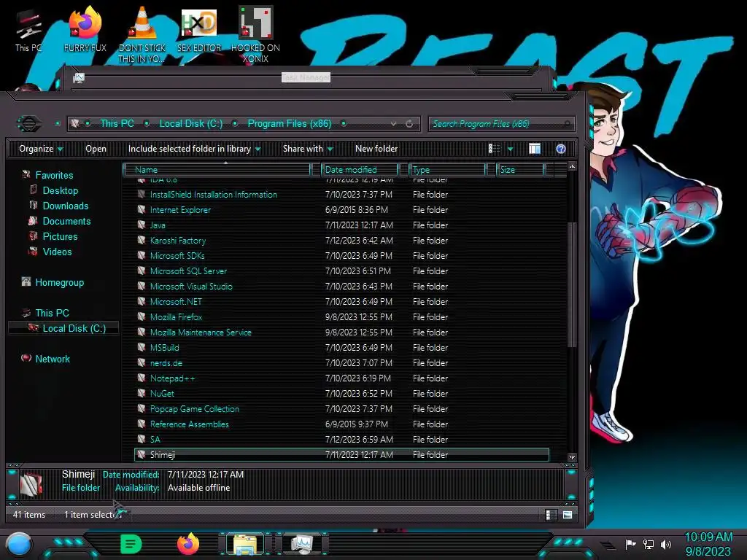
Task: Select the Microsoft Visual Studio folder
Action: (191, 286)
